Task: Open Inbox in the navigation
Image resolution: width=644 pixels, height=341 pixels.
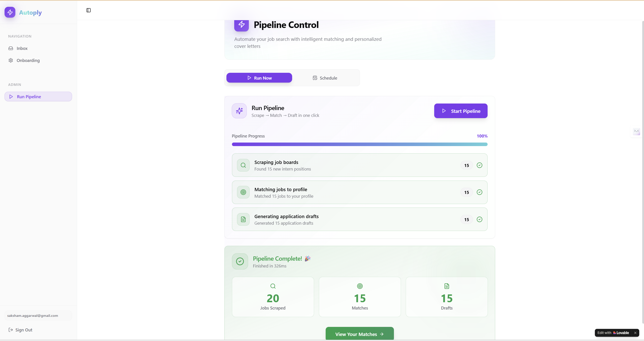Action: pos(22,48)
